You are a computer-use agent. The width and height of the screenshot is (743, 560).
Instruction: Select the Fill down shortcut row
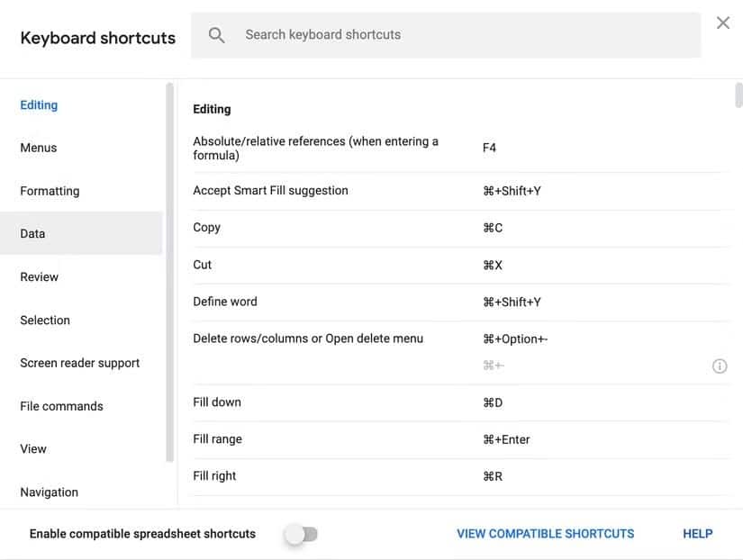(360, 402)
